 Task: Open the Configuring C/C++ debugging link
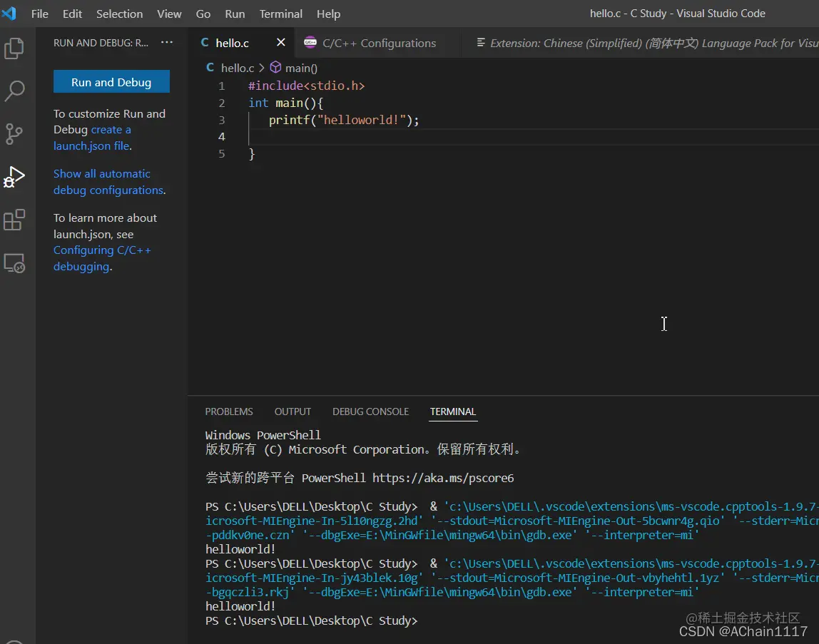(102, 259)
